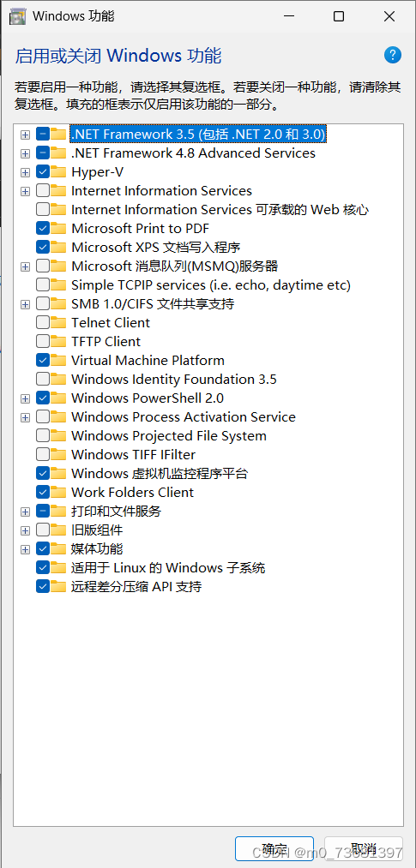
Task: Click folder icon next to 旧版组件
Action: click(58, 530)
